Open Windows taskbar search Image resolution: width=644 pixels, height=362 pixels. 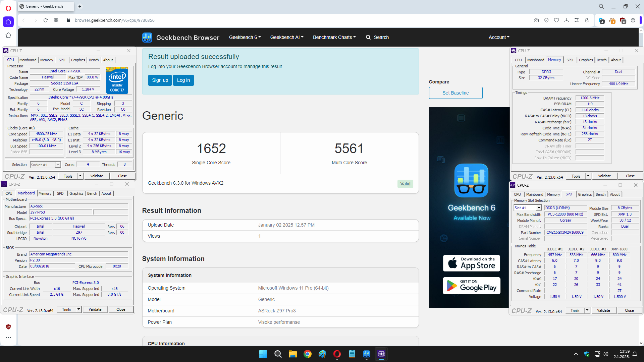[x=278, y=354]
